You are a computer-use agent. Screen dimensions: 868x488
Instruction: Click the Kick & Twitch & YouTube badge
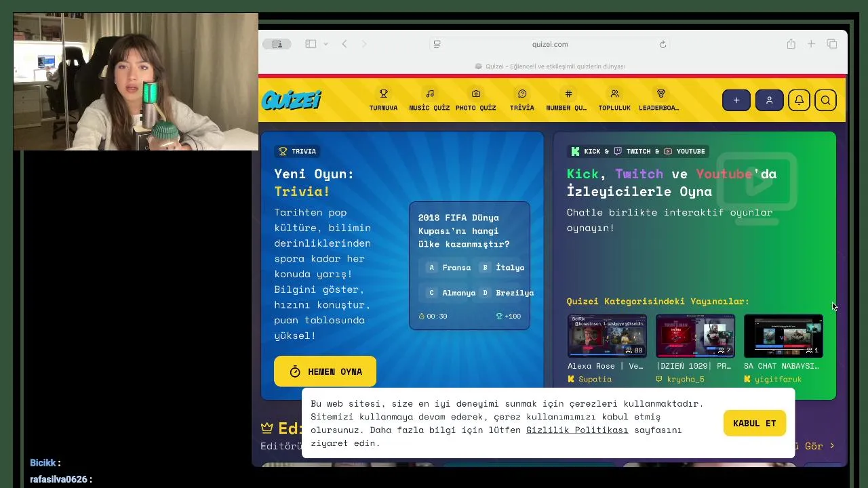click(638, 151)
